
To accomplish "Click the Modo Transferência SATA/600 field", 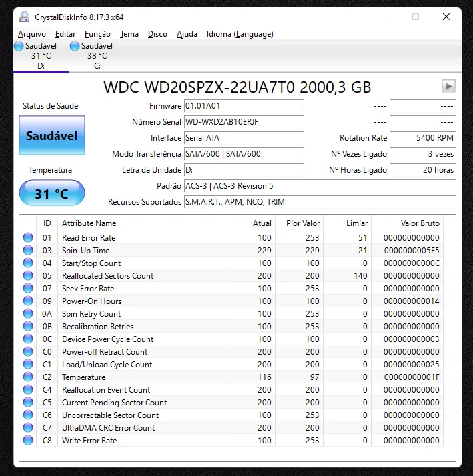I will [x=244, y=154].
